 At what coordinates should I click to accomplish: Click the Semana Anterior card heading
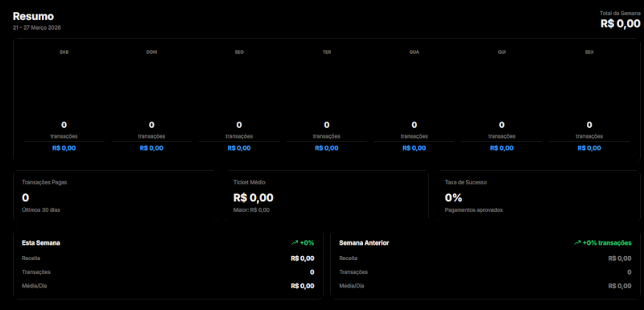coord(364,243)
